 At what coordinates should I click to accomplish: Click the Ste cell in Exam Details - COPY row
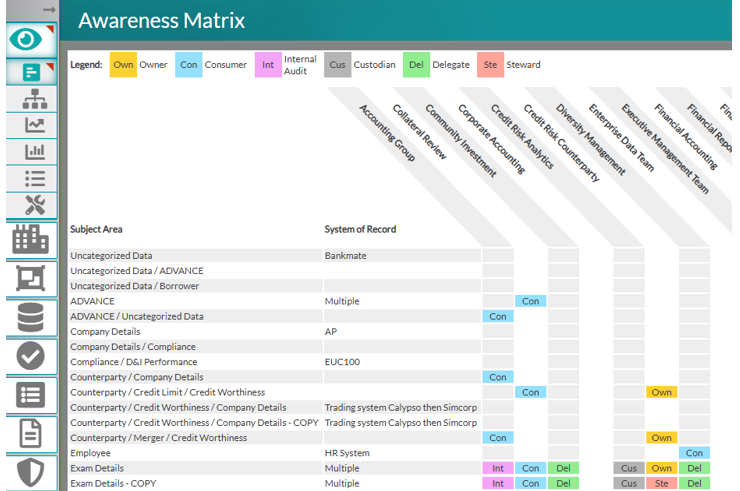[x=662, y=483]
